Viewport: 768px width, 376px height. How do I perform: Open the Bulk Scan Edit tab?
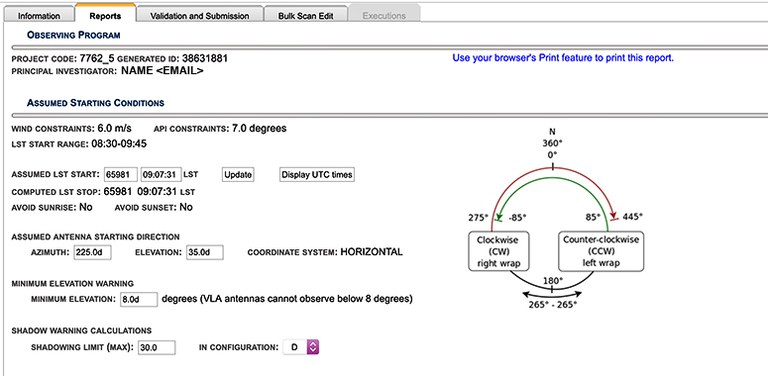tap(306, 15)
